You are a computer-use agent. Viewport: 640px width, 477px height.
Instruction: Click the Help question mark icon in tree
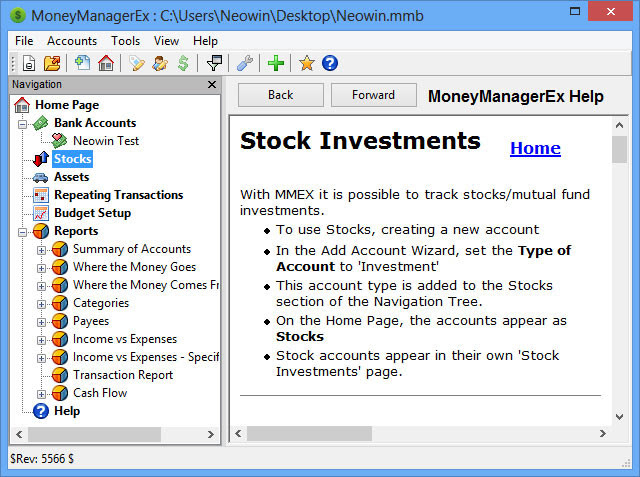(41, 411)
